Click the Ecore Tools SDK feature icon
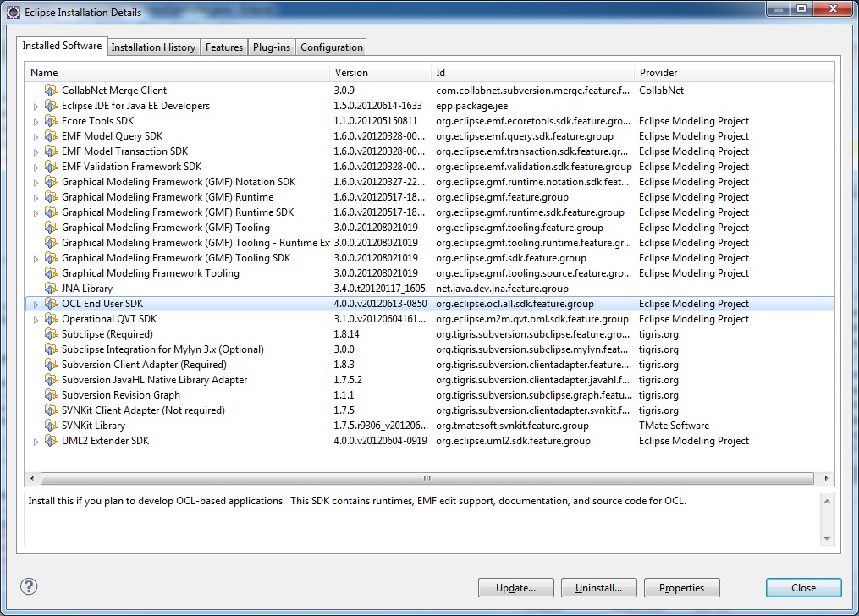This screenshot has height=616, width=859. point(51,121)
